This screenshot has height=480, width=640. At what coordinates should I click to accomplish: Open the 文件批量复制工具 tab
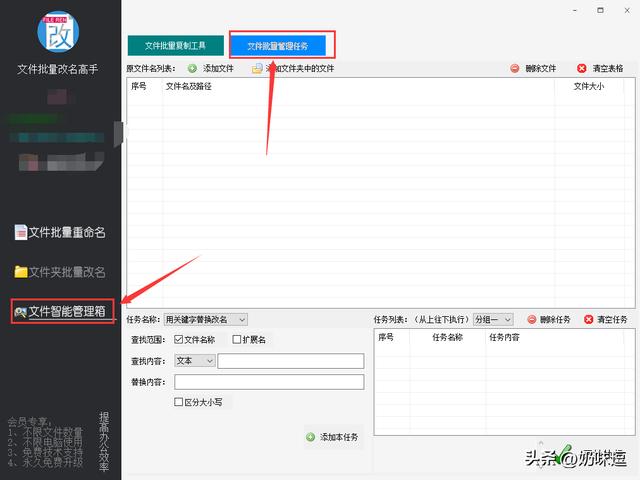coord(176,45)
